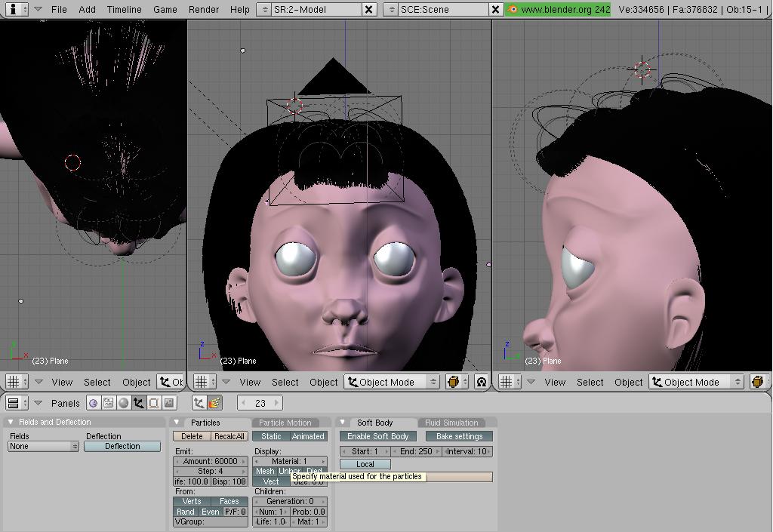Click the Enable Soft Body button

[x=377, y=436]
